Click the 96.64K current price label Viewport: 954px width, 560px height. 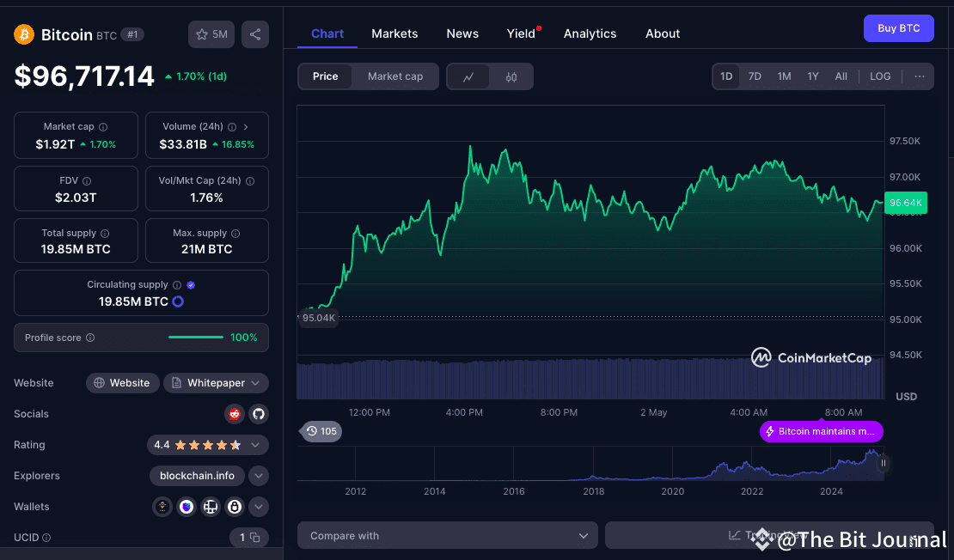905,203
